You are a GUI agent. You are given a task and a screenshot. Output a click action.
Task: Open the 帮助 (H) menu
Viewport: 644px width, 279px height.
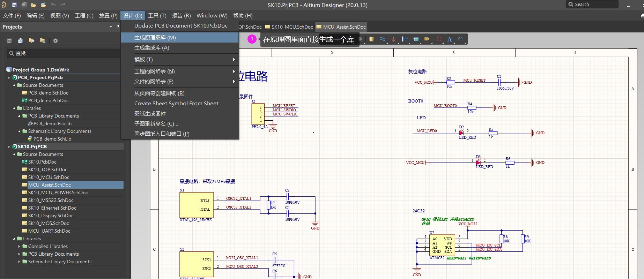tap(243, 16)
